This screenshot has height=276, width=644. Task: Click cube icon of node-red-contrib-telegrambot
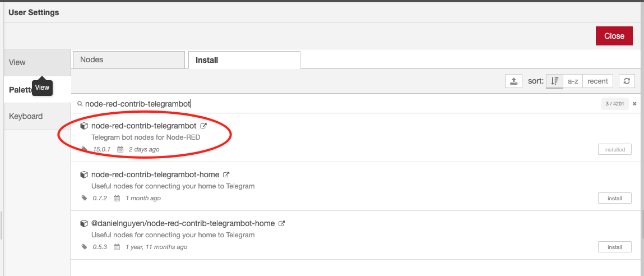[x=84, y=126]
